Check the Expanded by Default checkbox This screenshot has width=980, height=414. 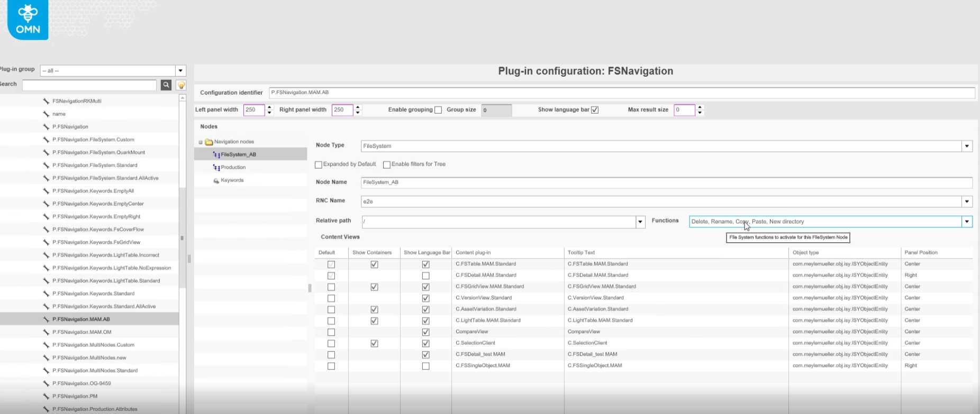click(x=319, y=164)
